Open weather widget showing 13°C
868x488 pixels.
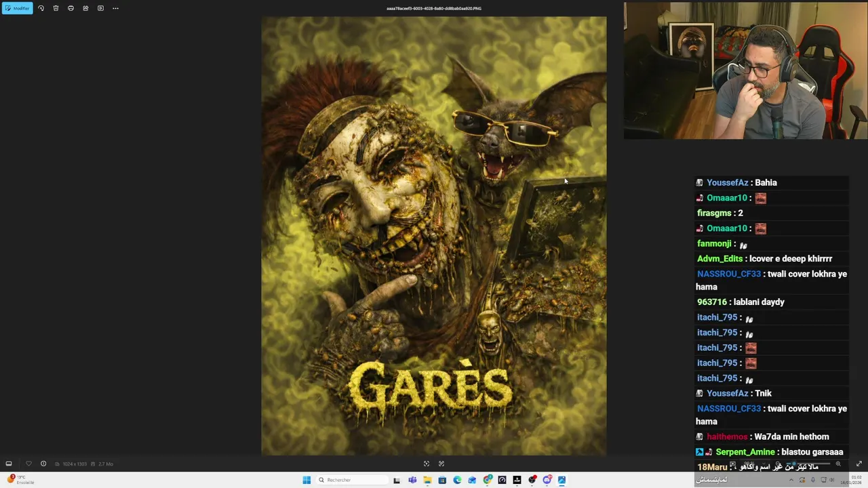pos(20,479)
